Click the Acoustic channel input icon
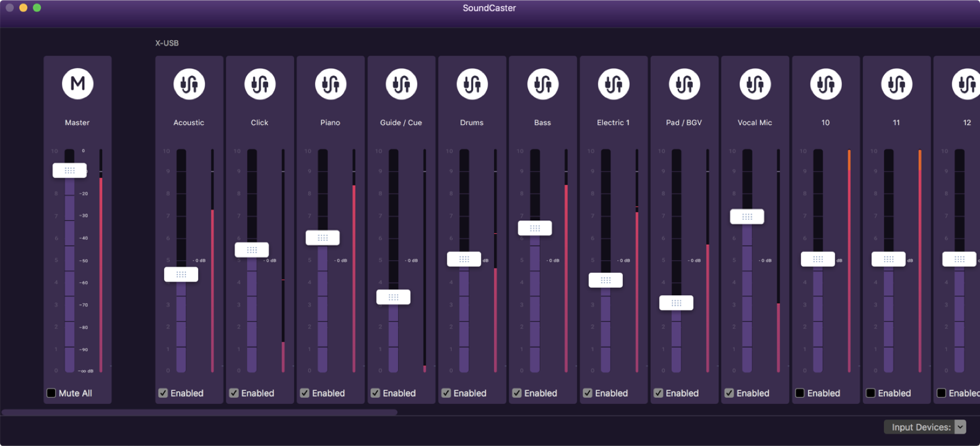 [189, 84]
